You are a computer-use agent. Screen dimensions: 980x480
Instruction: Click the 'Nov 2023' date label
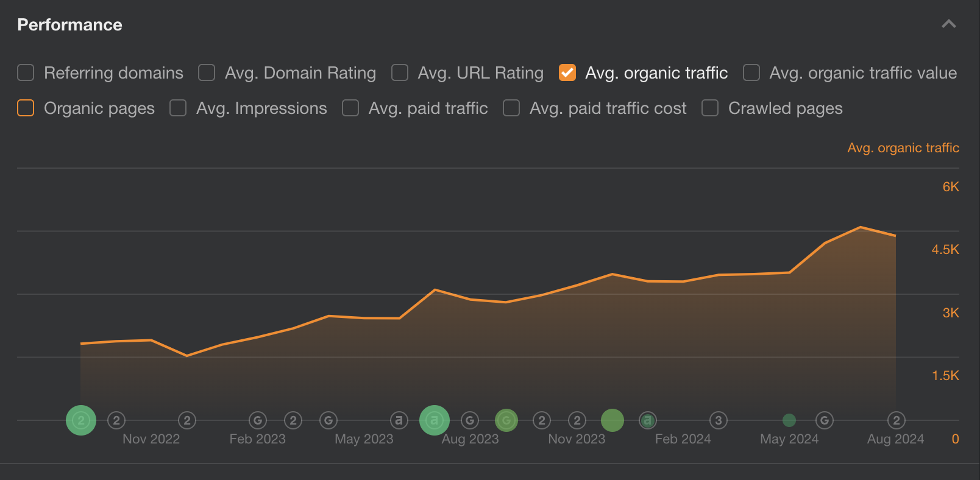pos(577,439)
